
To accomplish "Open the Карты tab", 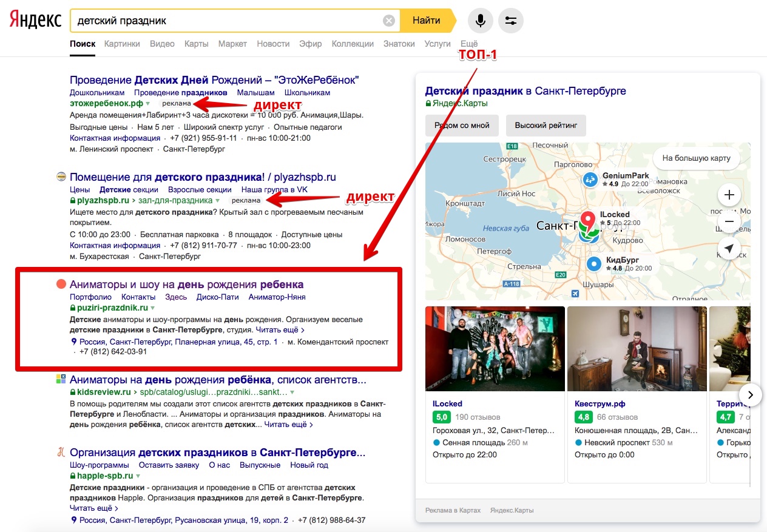I will pos(197,44).
